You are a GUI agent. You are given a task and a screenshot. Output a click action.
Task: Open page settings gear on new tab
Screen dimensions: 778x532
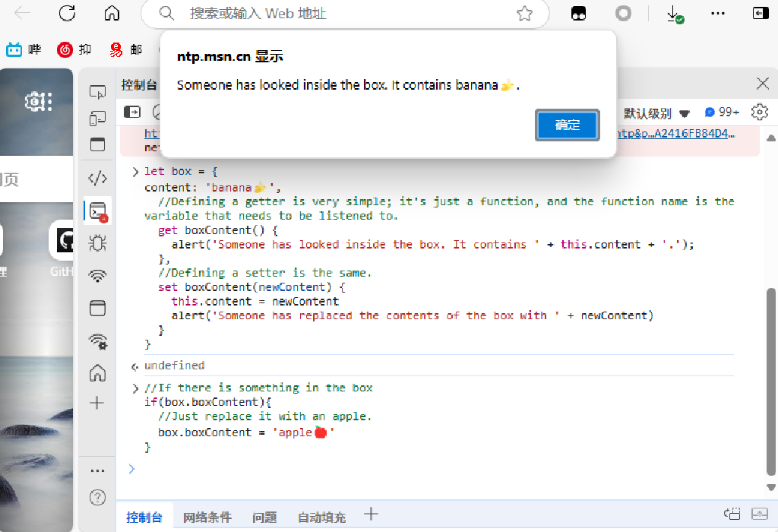[x=38, y=101]
